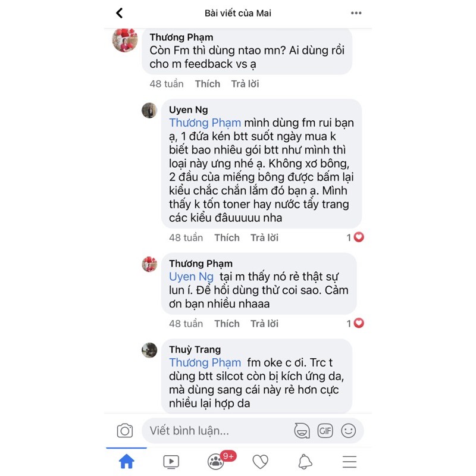
Task: Go to the Home tab
Action: (126, 462)
